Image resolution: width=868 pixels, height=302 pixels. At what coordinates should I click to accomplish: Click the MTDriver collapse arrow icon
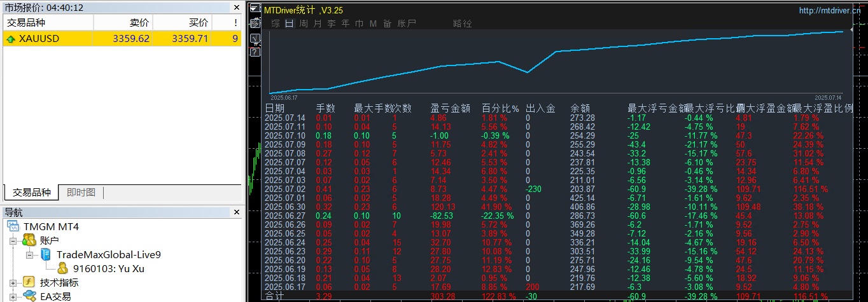pos(255,8)
